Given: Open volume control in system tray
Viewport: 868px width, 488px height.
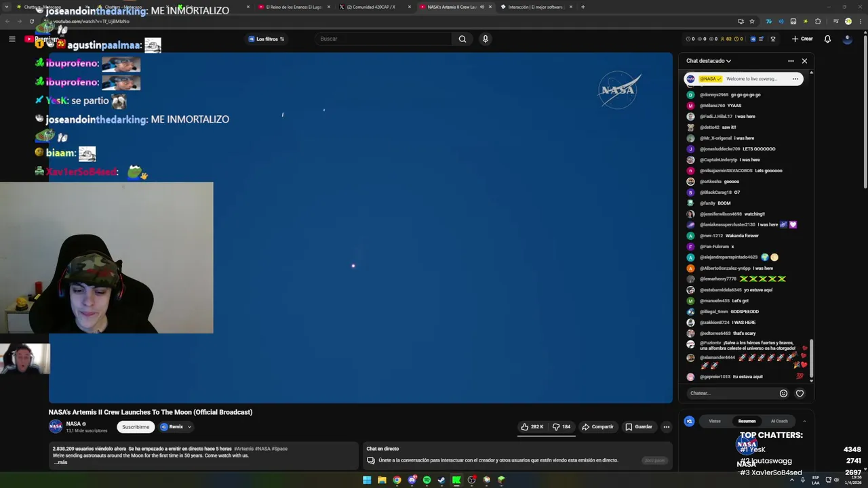Looking at the screenshot, I should [x=837, y=480].
